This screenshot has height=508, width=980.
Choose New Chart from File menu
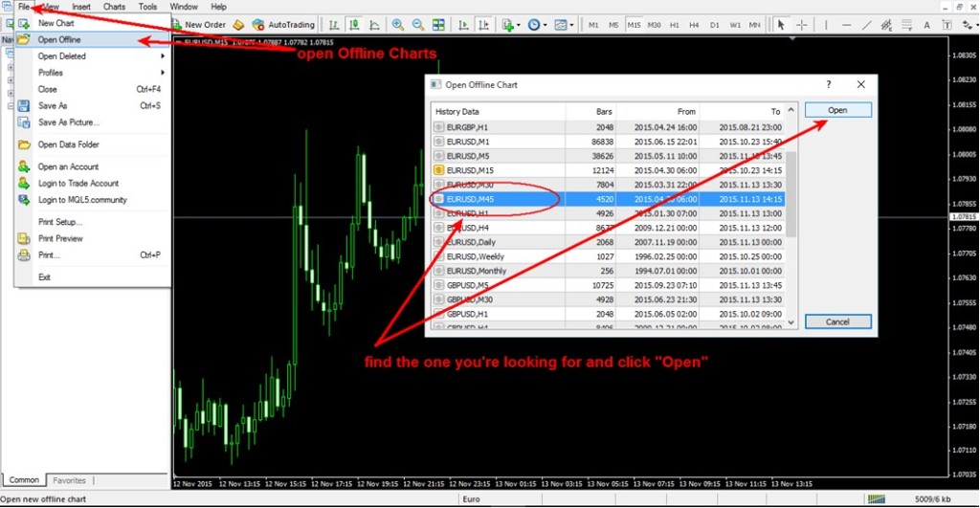pos(93,23)
